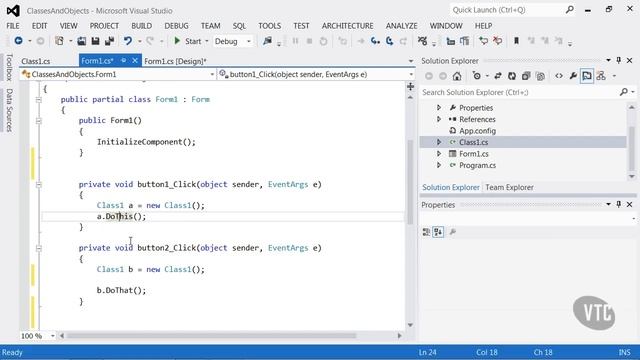Open the EDIT menu

[40, 26]
